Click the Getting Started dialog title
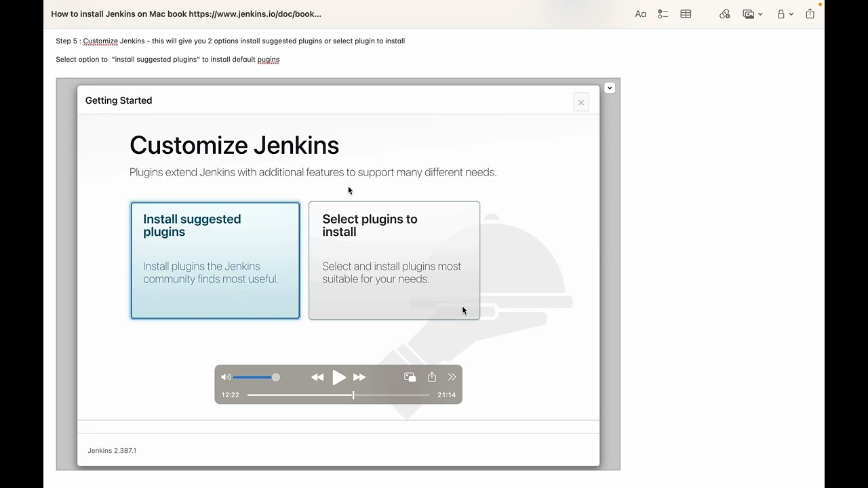 [119, 100]
